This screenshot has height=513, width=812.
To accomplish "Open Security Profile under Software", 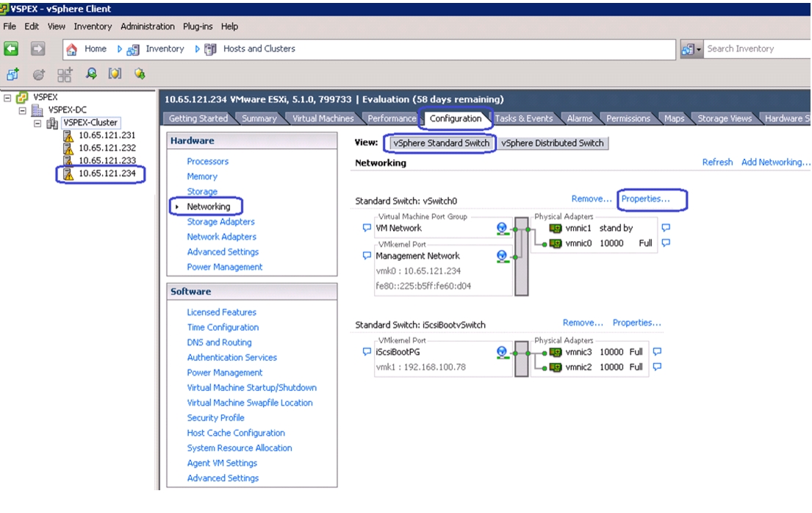I will tap(215, 417).
